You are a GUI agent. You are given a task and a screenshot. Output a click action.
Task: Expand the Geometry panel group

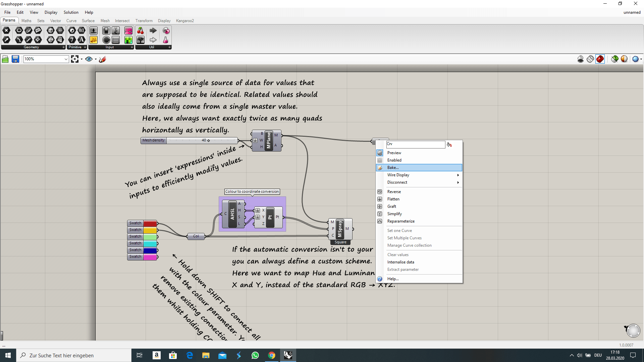63,47
